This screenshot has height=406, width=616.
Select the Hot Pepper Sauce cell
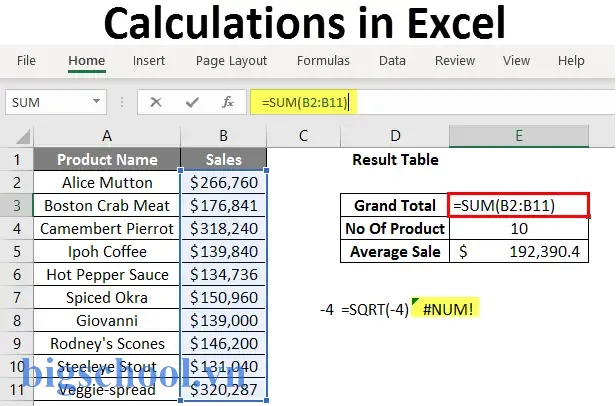pyautogui.click(x=107, y=274)
